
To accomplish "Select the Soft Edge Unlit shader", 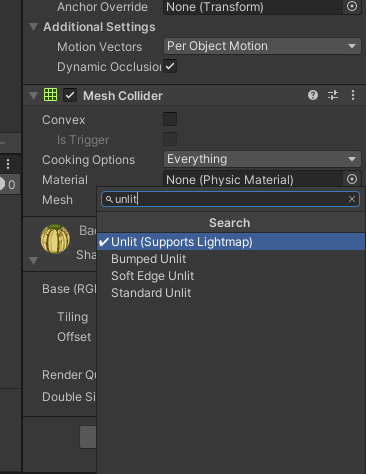I will pyautogui.click(x=231, y=276).
